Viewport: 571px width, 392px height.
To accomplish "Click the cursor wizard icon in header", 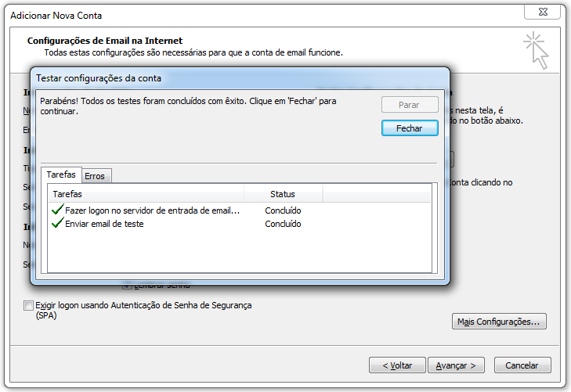I will tap(536, 51).
